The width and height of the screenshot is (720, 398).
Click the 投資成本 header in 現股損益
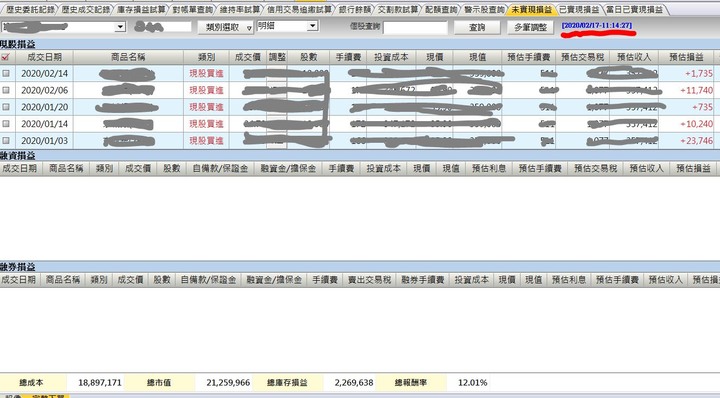[391, 57]
